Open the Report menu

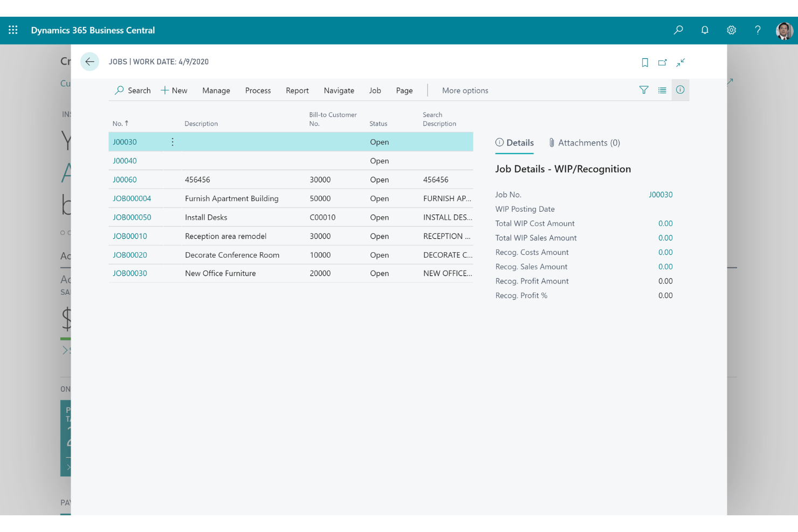point(297,91)
